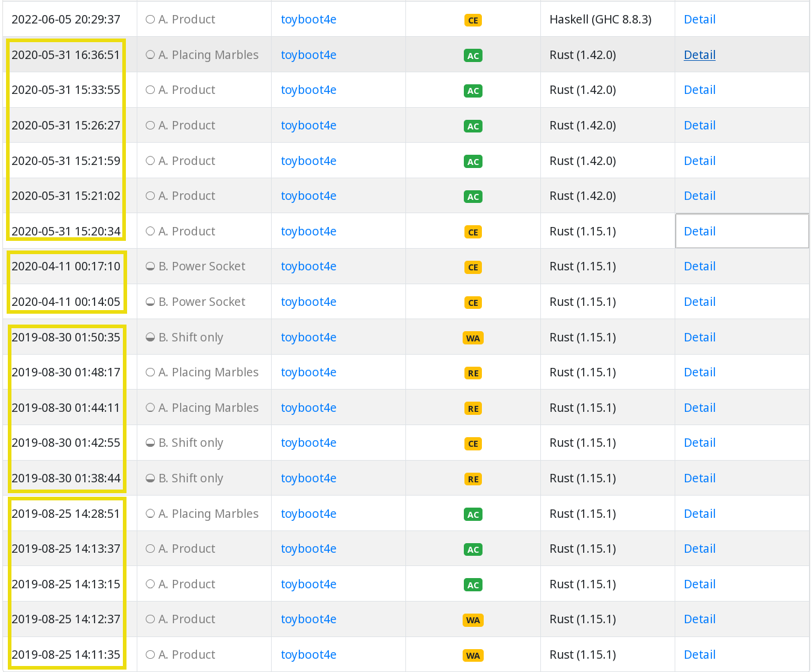Open A. Placing Marbles in the 2019-08-25 14:28:51 row
The width and height of the screenshot is (812, 672).
[x=208, y=514]
